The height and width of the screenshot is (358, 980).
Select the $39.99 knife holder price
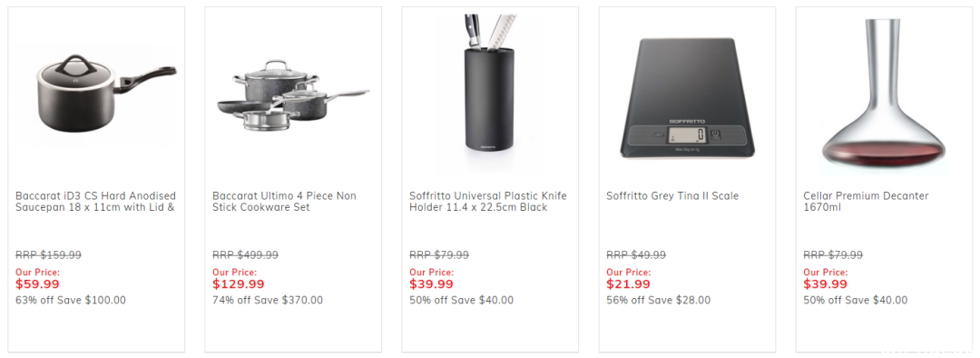pyautogui.click(x=431, y=284)
